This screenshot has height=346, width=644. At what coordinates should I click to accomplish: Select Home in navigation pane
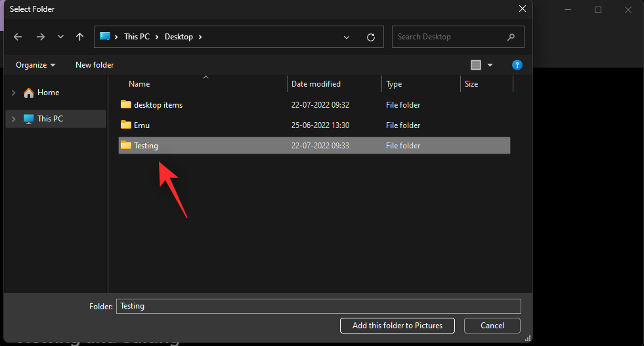point(48,93)
